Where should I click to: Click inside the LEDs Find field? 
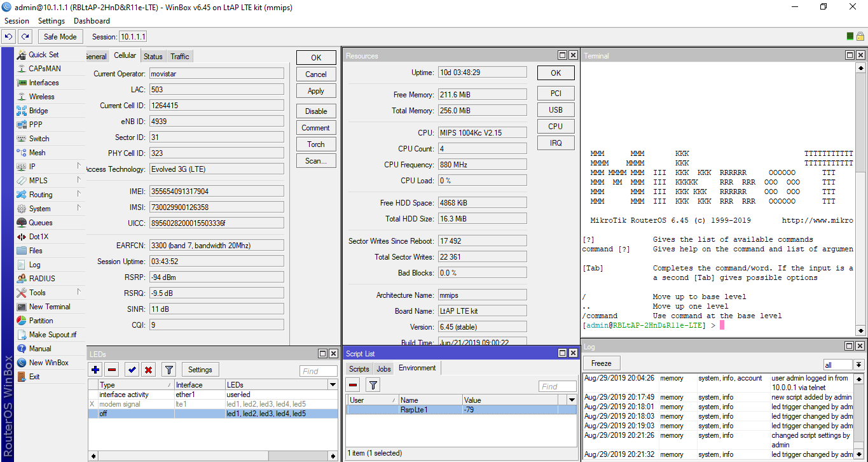318,370
